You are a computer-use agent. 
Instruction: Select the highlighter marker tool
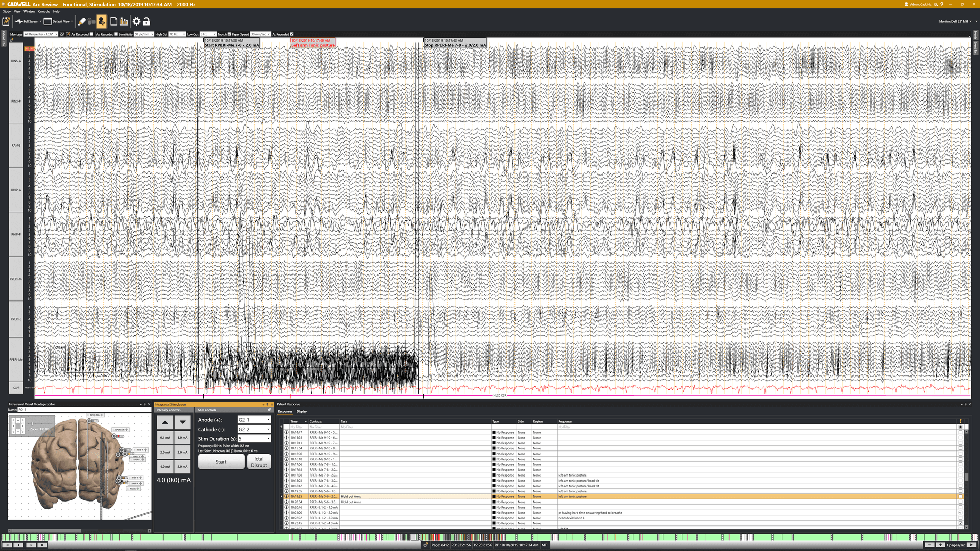(x=82, y=21)
